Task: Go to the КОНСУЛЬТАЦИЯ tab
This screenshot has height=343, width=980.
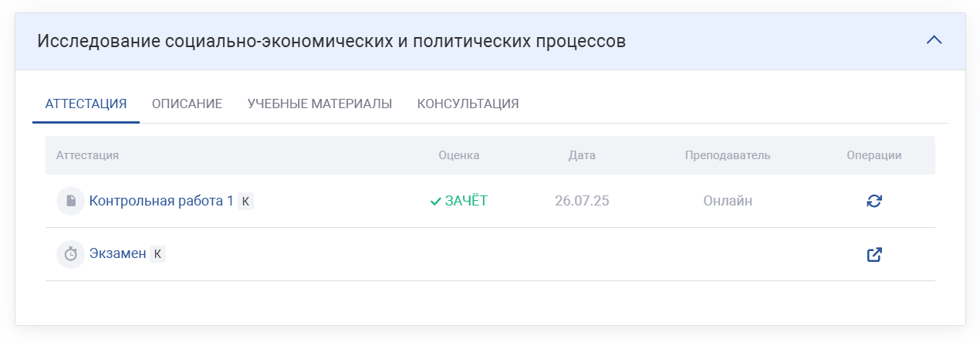Action: [468, 104]
